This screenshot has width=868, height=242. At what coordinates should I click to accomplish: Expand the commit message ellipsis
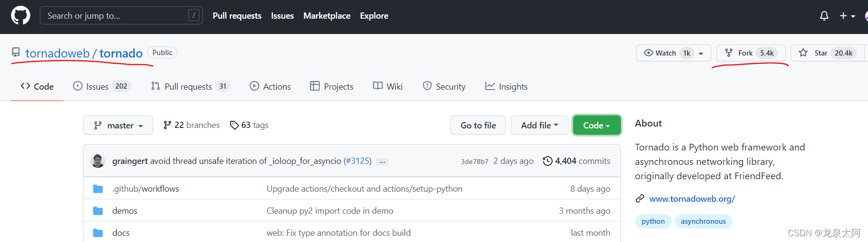pos(382,162)
